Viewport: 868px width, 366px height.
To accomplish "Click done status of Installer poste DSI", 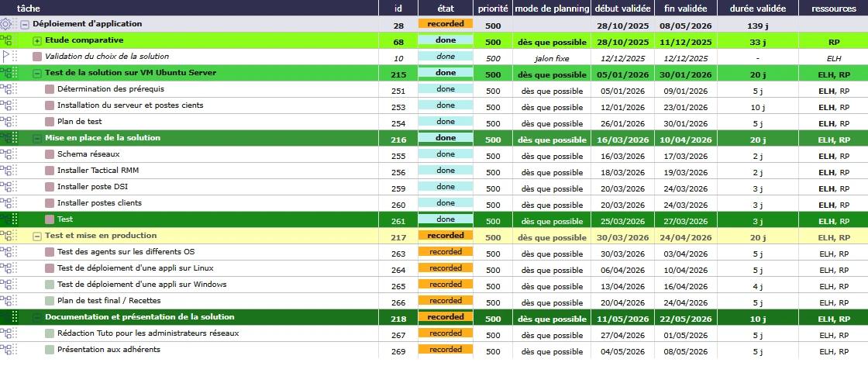I will click(x=446, y=187).
